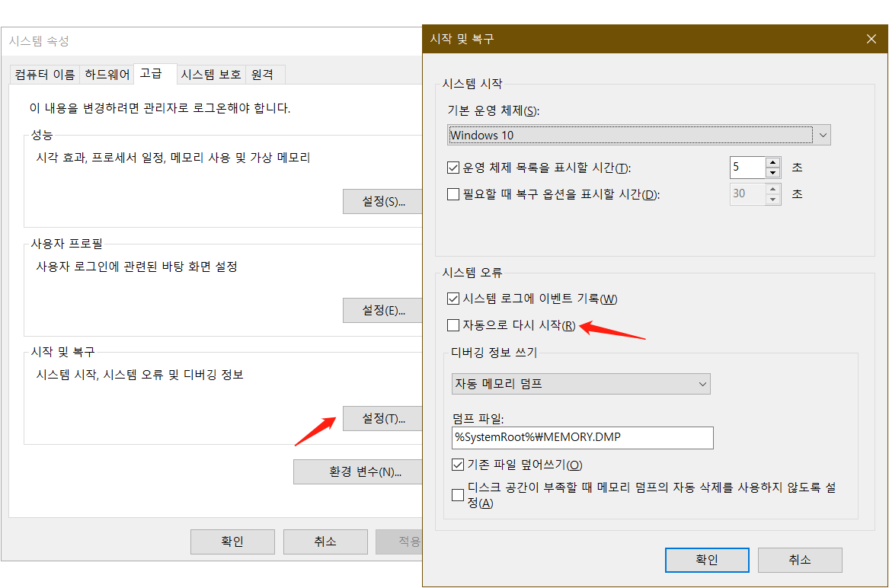This screenshot has height=588, width=889.
Task: Disable 운영 체제 목록을 표시할 시간
Action: tap(452, 168)
